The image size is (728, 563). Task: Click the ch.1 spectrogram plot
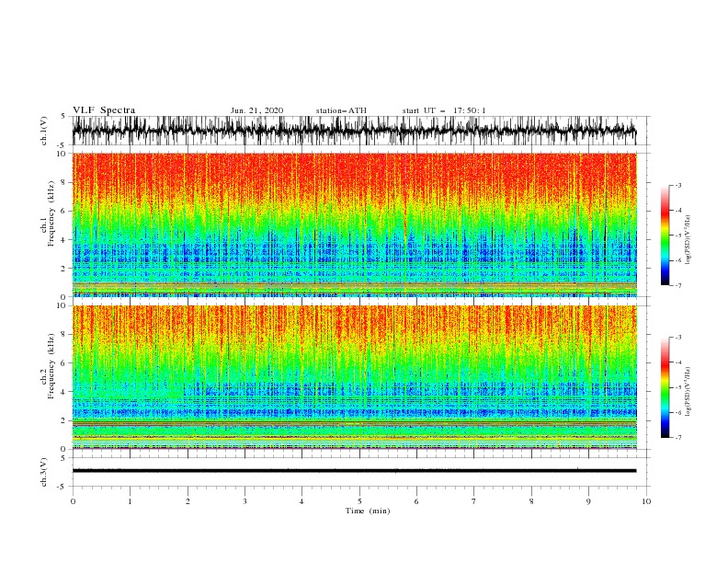(x=354, y=224)
